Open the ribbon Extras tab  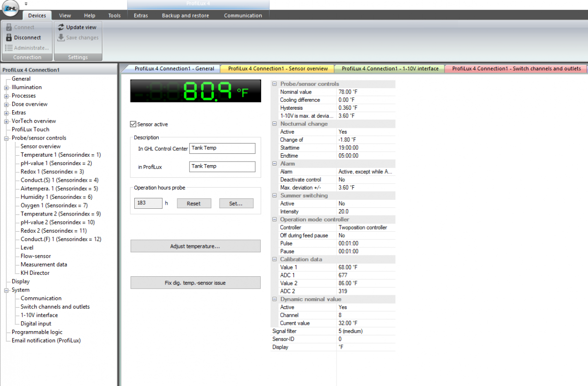(x=141, y=16)
